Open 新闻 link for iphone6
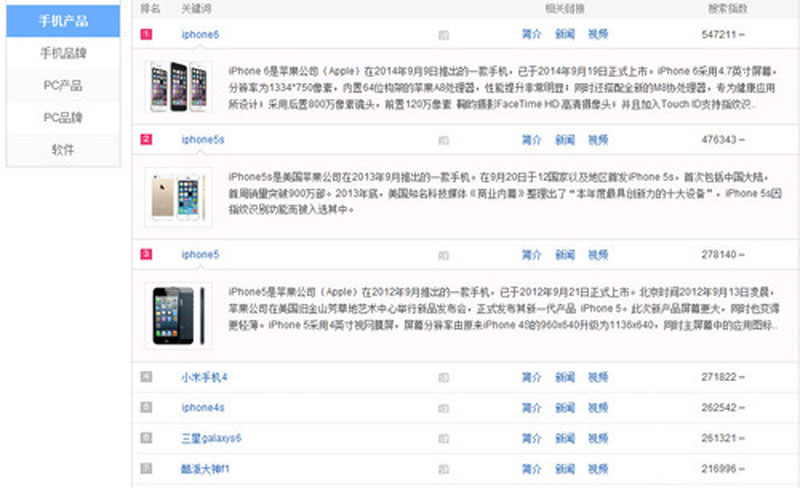The image size is (800, 488). 565,34
